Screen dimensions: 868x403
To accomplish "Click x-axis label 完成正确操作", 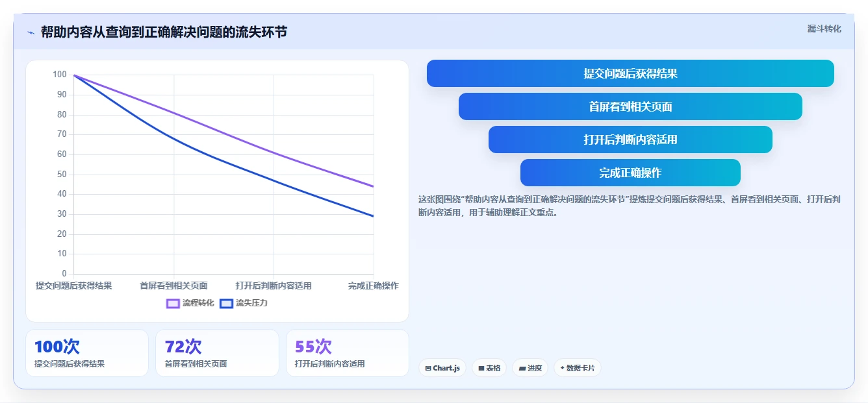I will point(373,286).
